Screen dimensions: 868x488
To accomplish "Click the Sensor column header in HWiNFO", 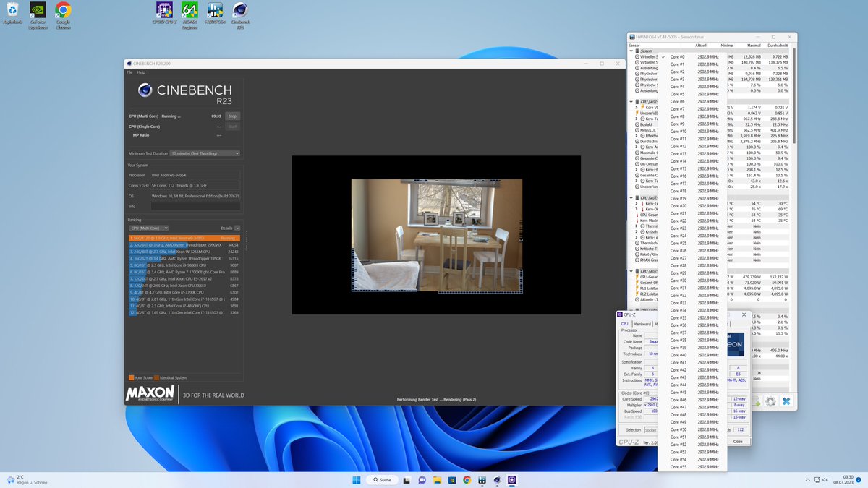I will (635, 44).
